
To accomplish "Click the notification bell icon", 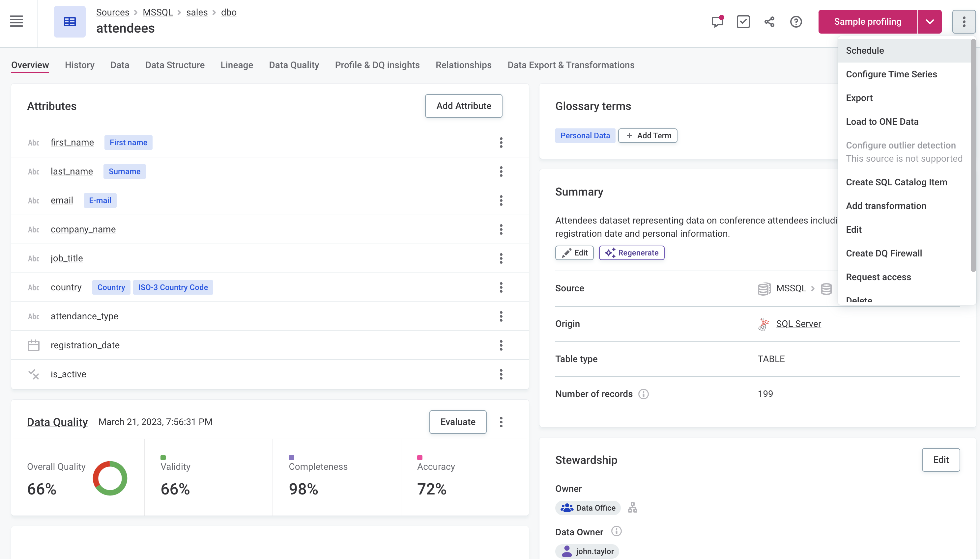I will 717,21.
